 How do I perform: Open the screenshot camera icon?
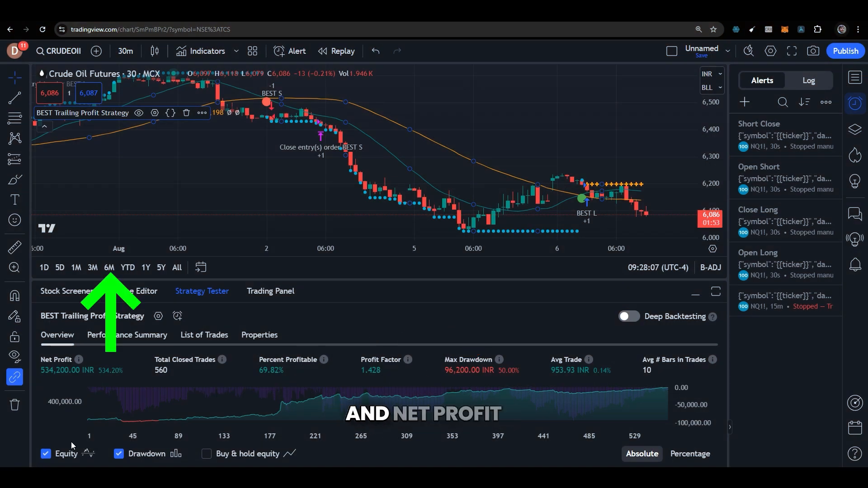(812, 51)
